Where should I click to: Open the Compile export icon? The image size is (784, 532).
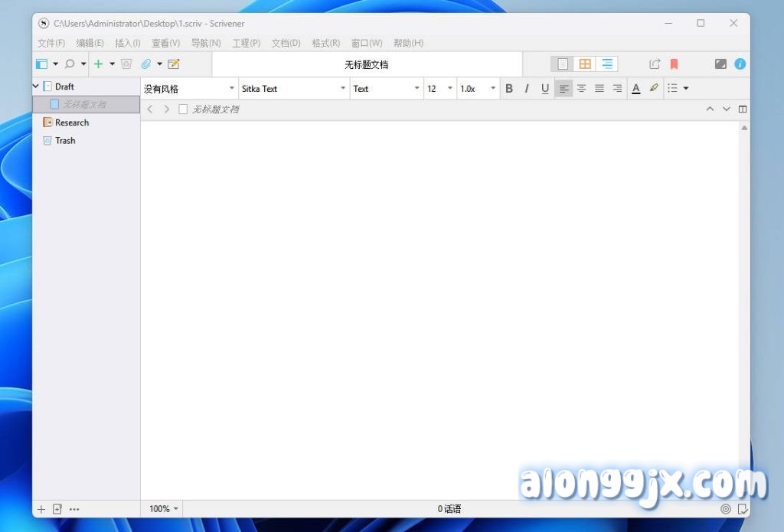coord(655,64)
